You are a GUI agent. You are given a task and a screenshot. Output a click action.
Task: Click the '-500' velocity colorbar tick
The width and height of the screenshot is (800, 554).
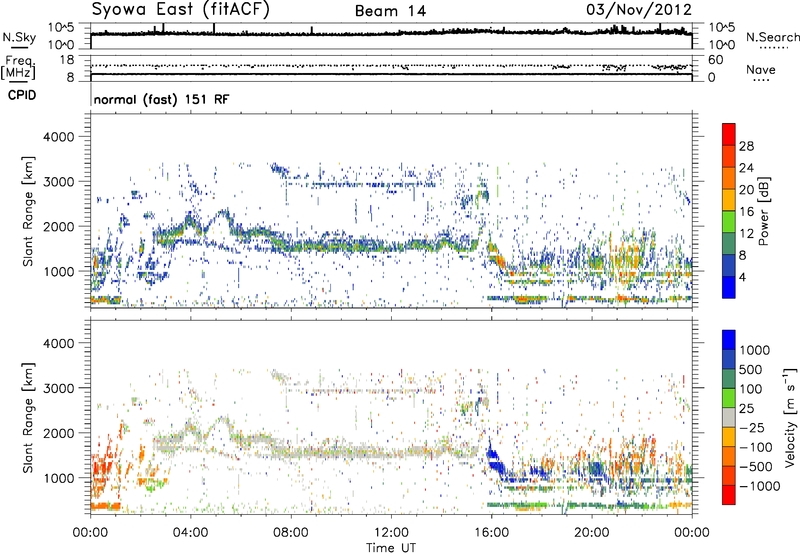coord(755,467)
